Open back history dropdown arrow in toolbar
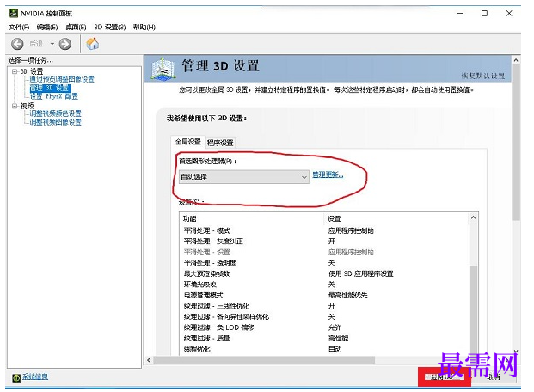The width and height of the screenshot is (534, 392). [x=52, y=44]
